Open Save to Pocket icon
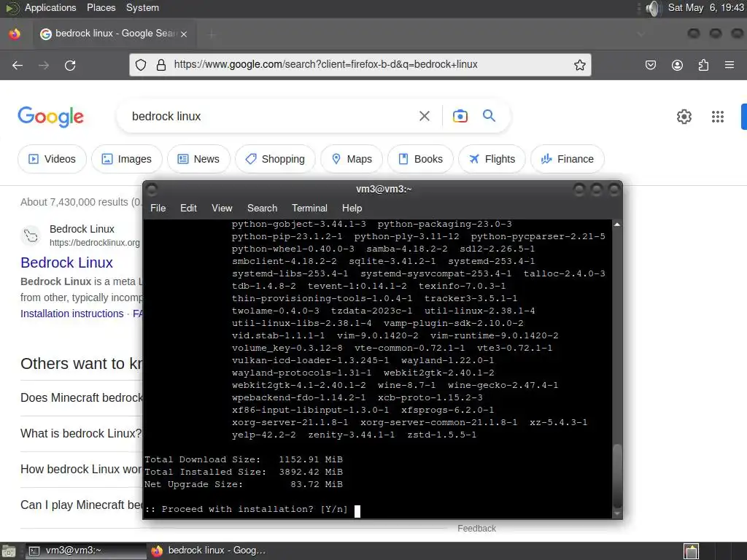The image size is (747, 560). click(650, 65)
